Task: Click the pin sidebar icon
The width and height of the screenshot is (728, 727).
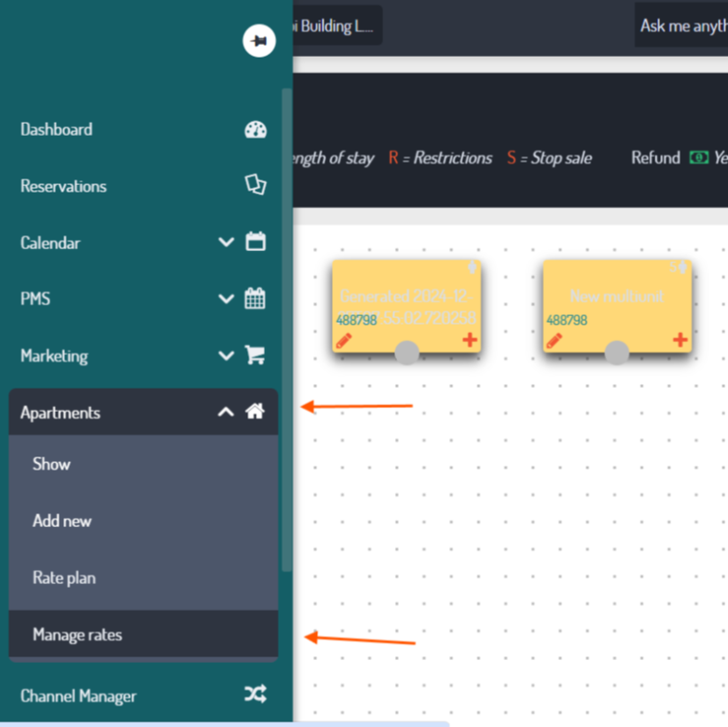Action: (259, 41)
